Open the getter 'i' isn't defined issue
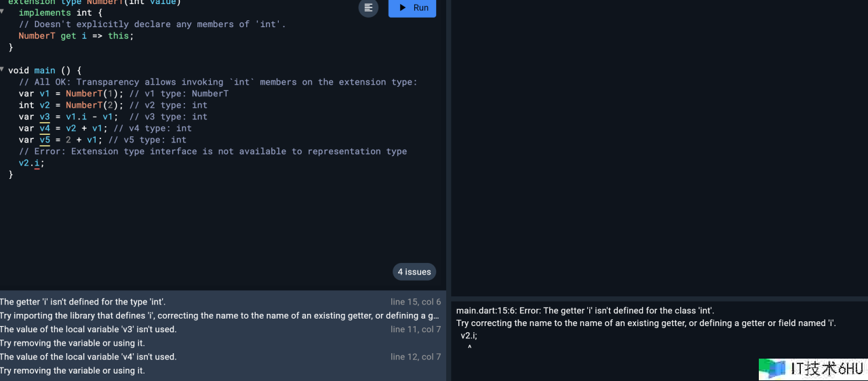Image resolution: width=868 pixels, height=381 pixels. [x=83, y=302]
